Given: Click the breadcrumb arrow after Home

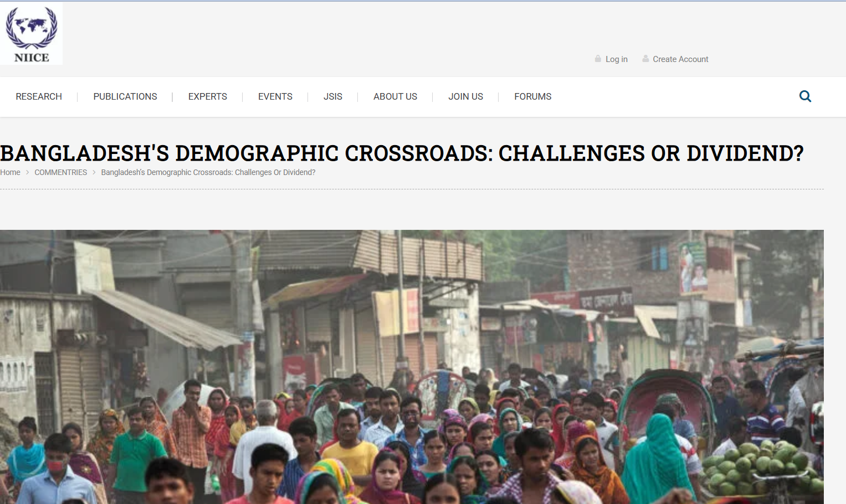Looking at the screenshot, I should pyautogui.click(x=27, y=172).
